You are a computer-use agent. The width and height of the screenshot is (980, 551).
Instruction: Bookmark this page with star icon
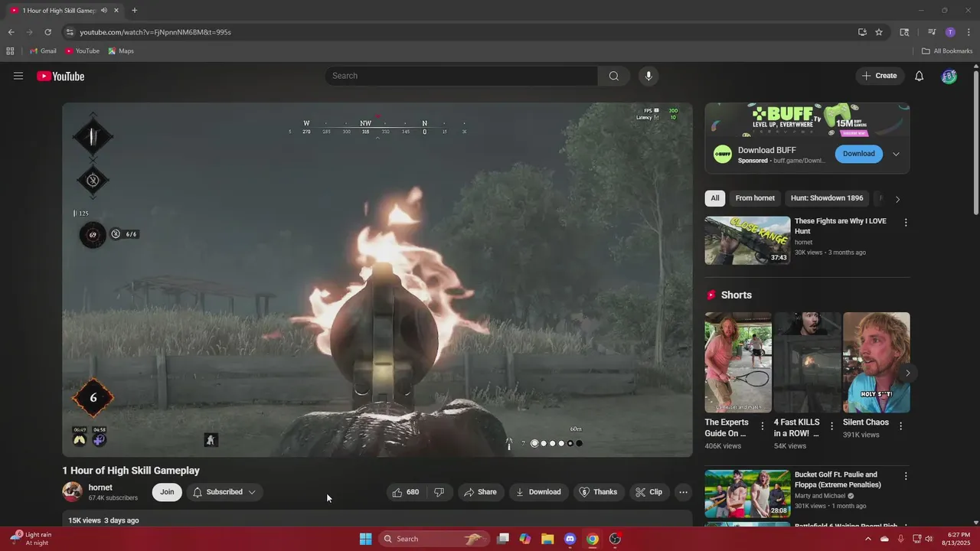point(879,32)
